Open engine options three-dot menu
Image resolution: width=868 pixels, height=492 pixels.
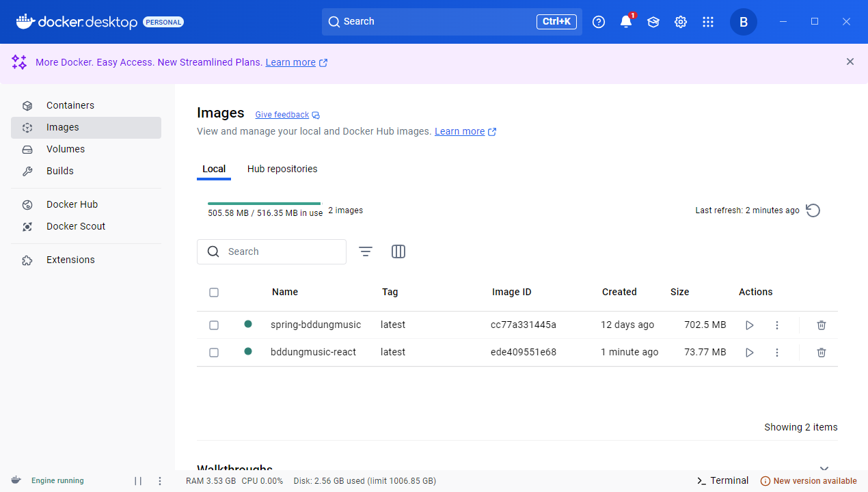point(160,481)
